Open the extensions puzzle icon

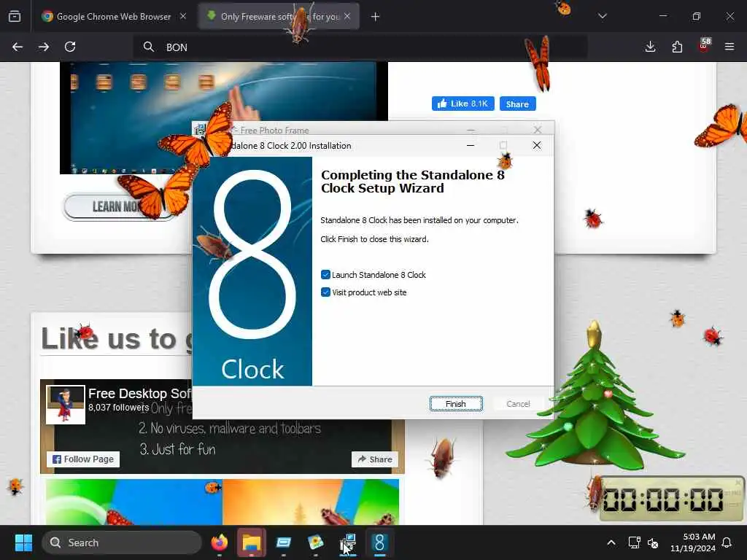tap(677, 47)
